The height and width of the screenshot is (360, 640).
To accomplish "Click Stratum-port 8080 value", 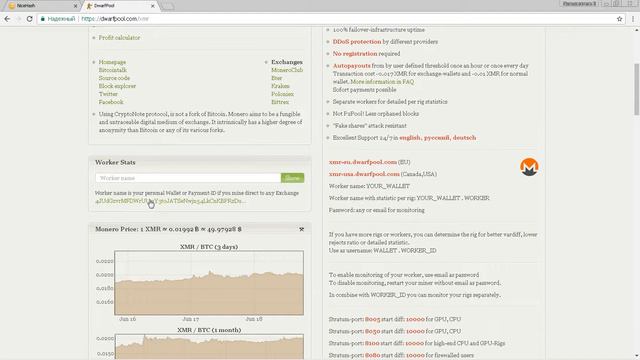I will click(x=372, y=355).
